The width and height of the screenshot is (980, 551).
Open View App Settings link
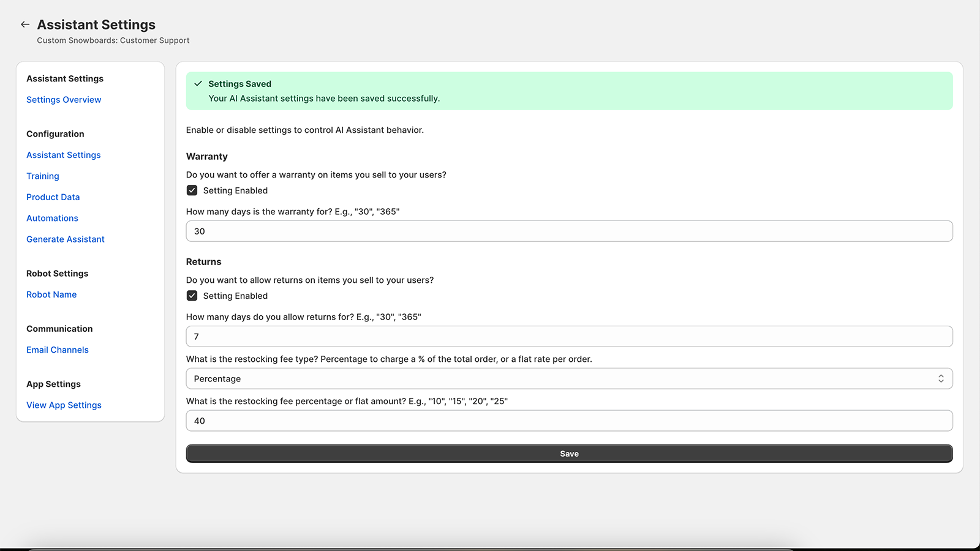[64, 405]
